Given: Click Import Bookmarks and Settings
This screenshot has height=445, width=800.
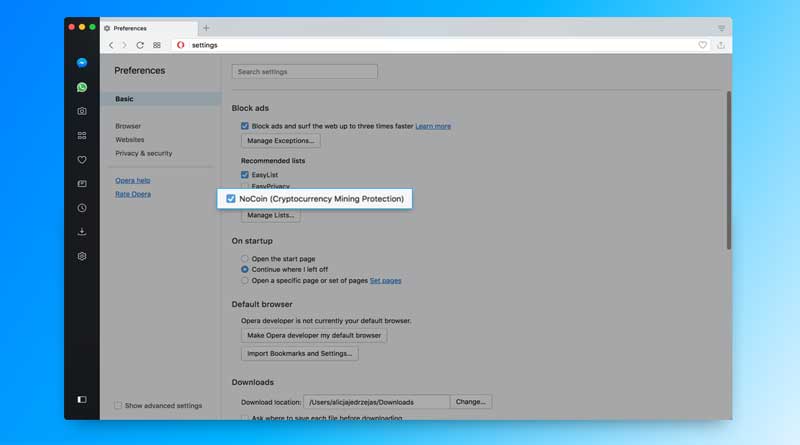Looking at the screenshot, I should (299, 353).
